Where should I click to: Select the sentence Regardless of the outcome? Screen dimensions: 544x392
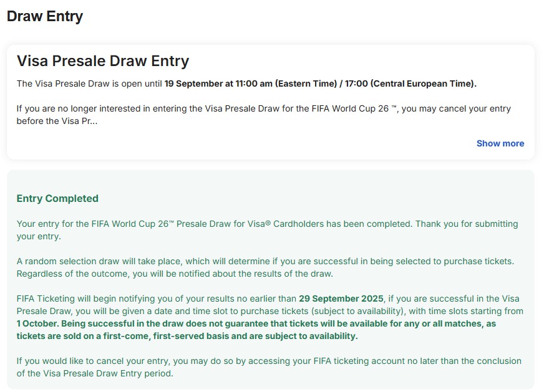pos(175,274)
